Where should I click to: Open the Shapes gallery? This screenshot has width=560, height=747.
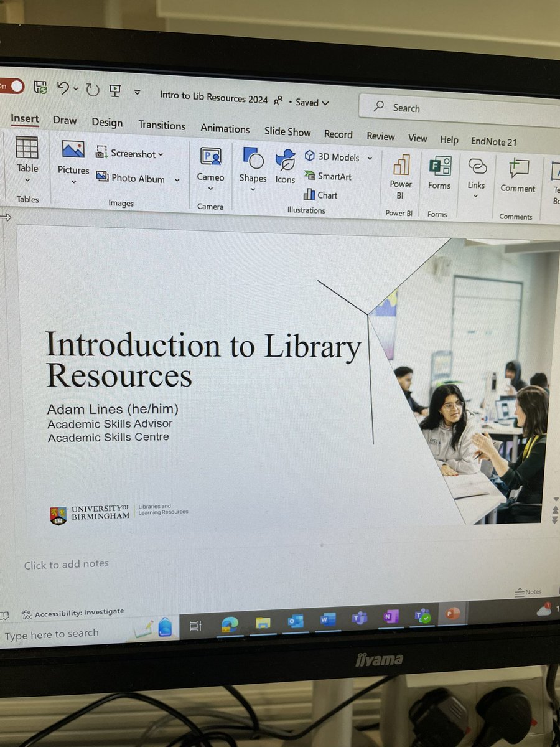[x=253, y=165]
